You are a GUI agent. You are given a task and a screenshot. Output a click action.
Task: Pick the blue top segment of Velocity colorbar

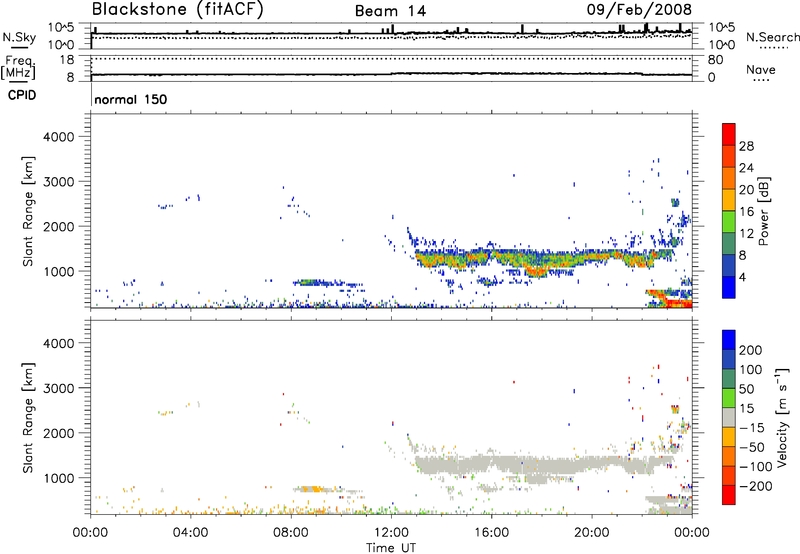(729, 340)
